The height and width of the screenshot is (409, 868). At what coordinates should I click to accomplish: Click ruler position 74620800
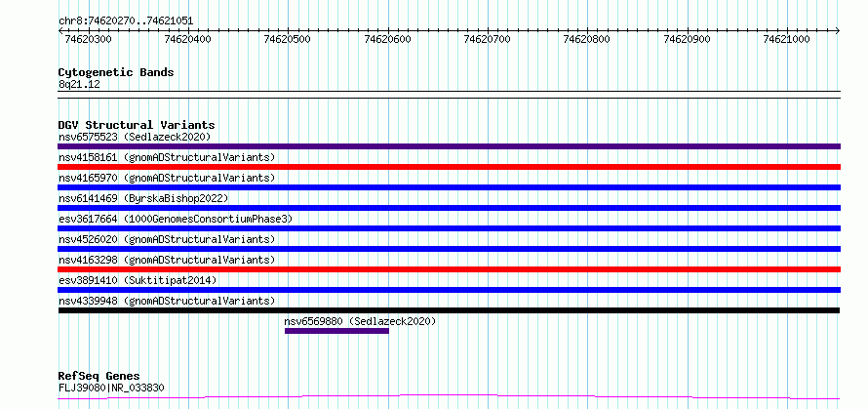[x=587, y=39]
